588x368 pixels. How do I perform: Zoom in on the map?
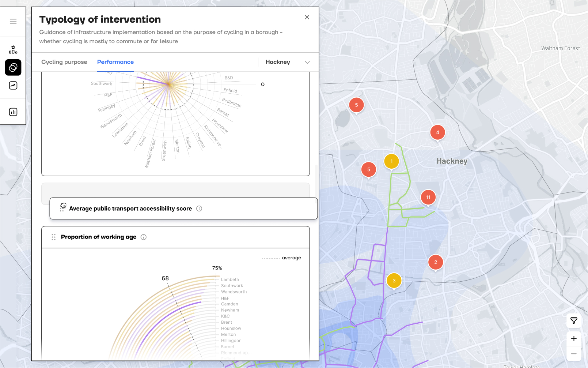pos(574,339)
